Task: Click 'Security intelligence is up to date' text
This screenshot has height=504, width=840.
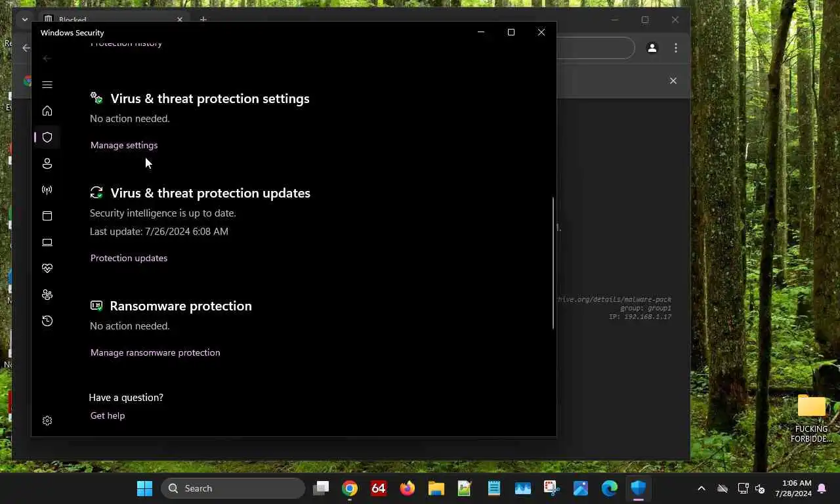Action: pyautogui.click(x=163, y=213)
